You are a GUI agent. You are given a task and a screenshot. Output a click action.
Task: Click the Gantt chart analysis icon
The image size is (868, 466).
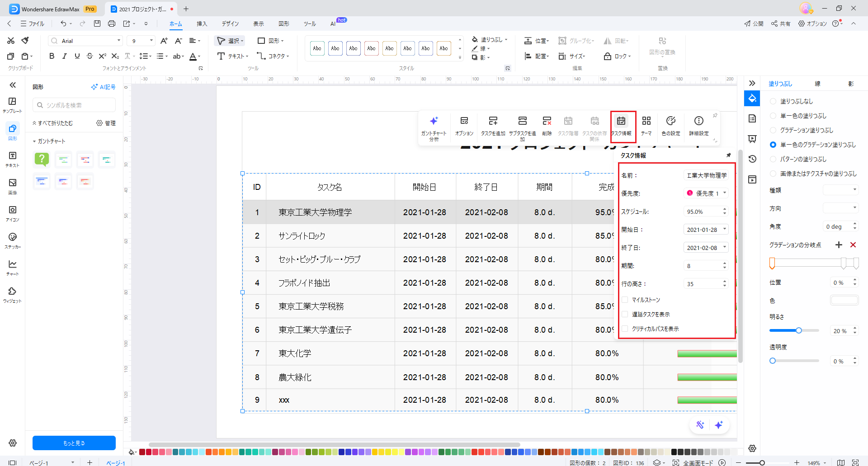[434, 121]
